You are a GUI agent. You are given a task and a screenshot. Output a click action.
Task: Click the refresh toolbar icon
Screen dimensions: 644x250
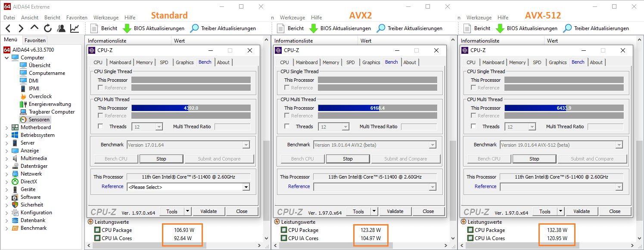click(x=48, y=28)
